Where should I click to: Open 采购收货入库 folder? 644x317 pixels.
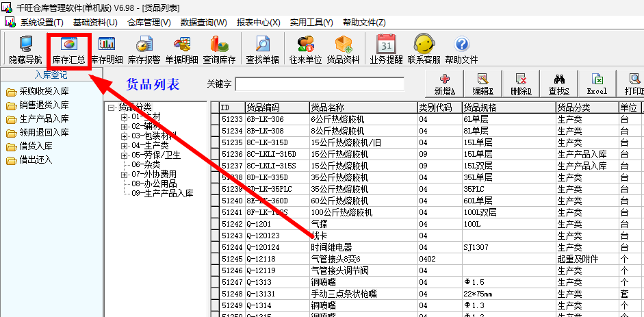coord(38,92)
